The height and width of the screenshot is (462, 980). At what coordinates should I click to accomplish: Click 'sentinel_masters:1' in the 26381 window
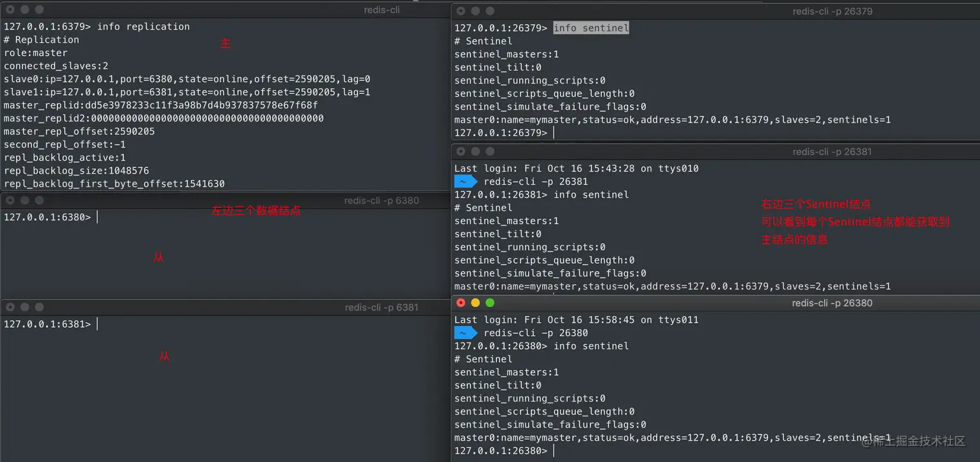point(507,221)
